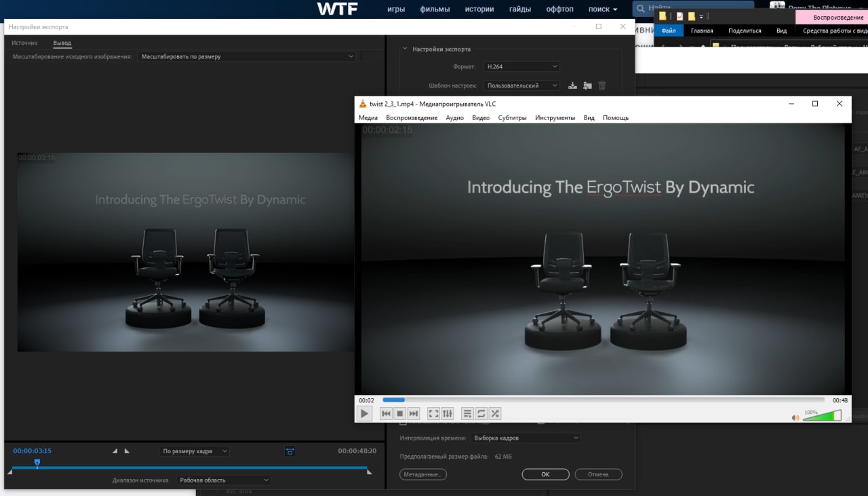This screenshot has width=868, height=496.
Task: Open Интерполяция времени Выборка кадров dropdown
Action: pos(526,438)
